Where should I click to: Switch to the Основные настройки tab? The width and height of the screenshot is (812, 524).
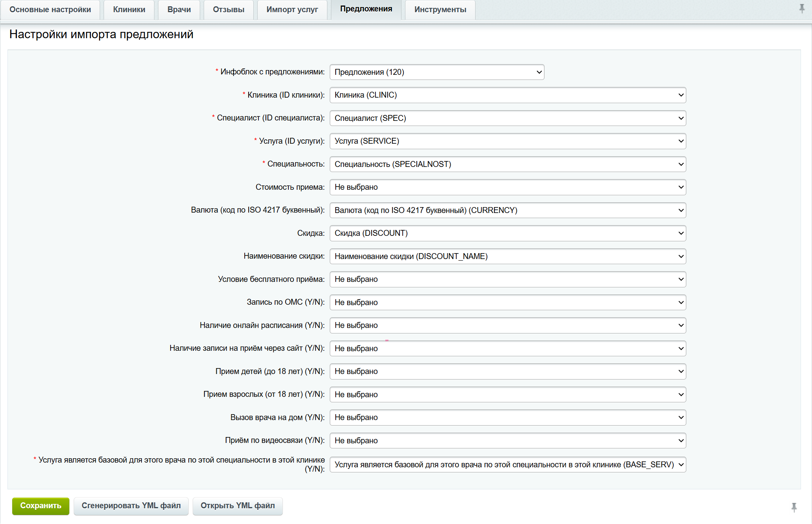(x=50, y=9)
